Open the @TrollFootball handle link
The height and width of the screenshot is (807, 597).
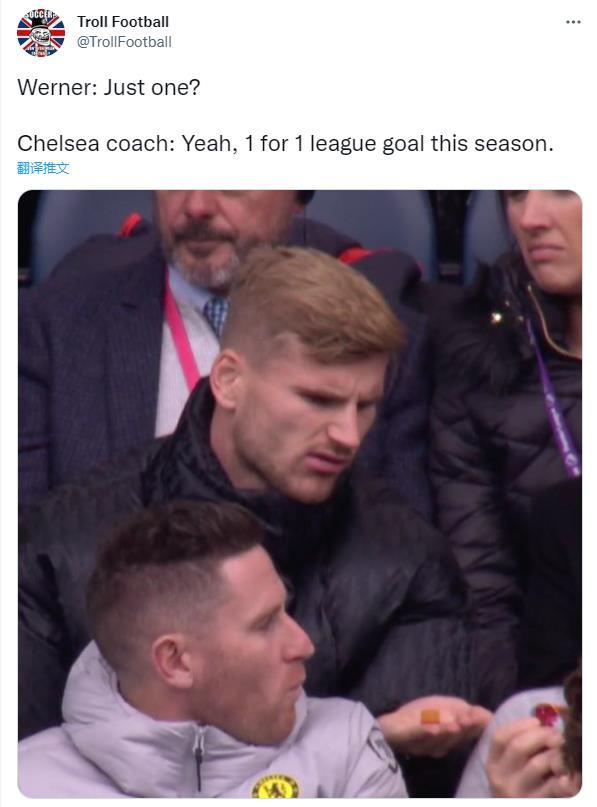124,42
